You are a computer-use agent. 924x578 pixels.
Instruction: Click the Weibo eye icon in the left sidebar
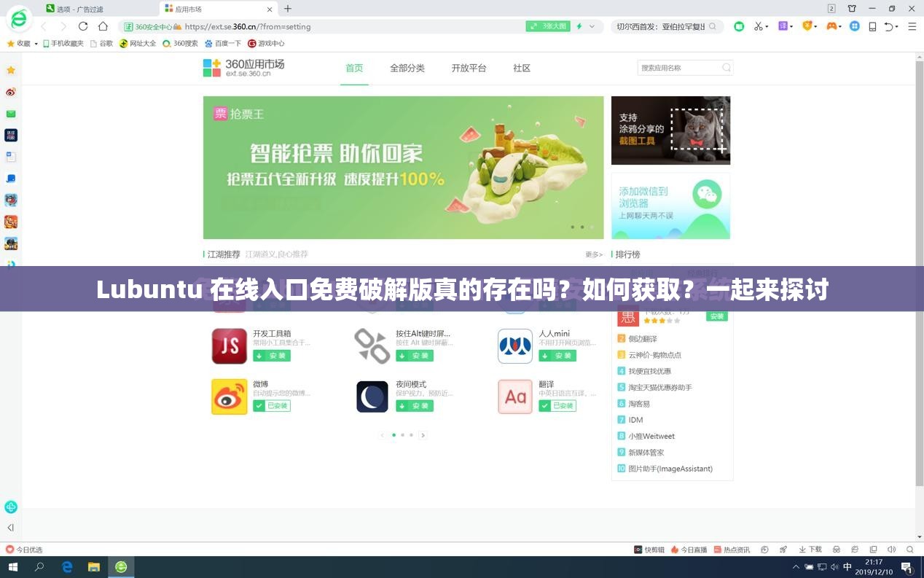tap(10, 91)
